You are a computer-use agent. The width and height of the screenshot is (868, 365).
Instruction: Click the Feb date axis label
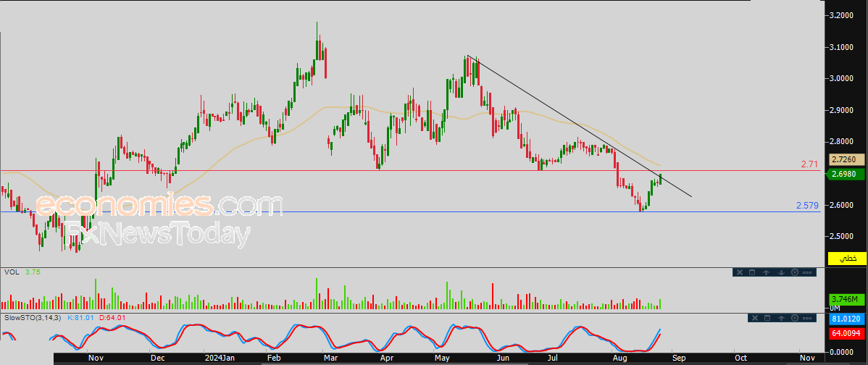pyautogui.click(x=274, y=358)
